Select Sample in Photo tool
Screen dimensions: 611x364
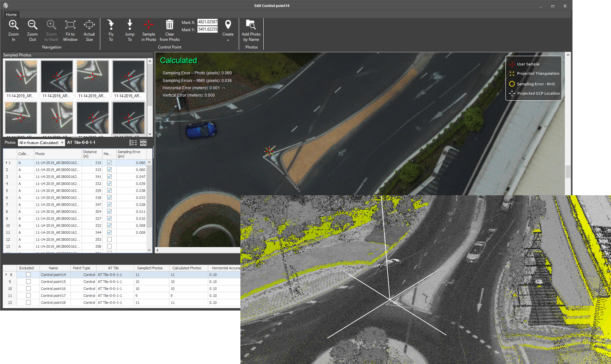point(149,30)
